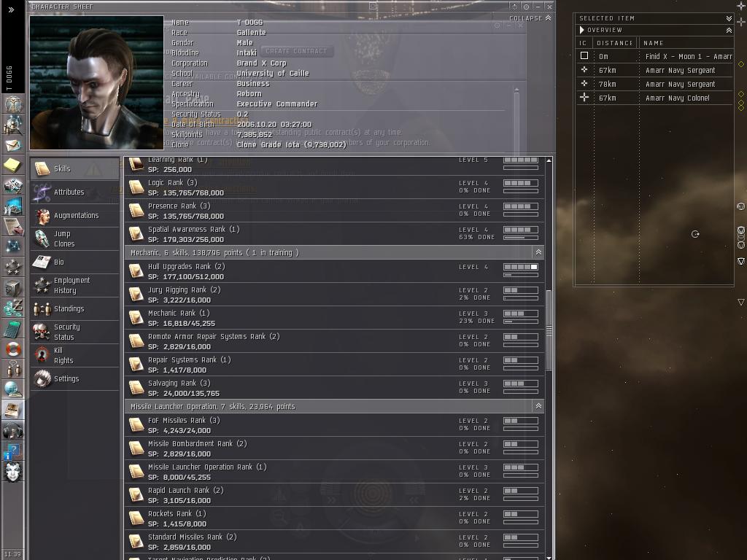
Task: Select the Logic Rank (3) skill
Action: [334, 187]
